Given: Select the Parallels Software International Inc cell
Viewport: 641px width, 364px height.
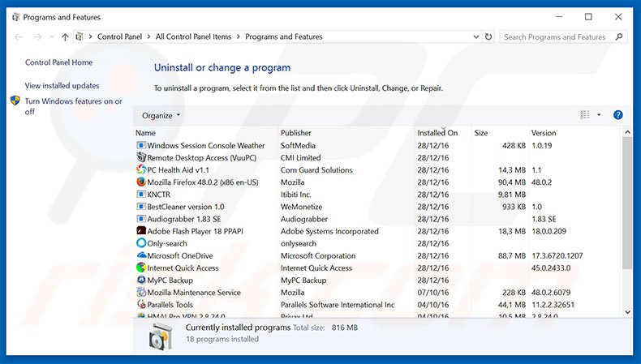Looking at the screenshot, I should pyautogui.click(x=338, y=305).
